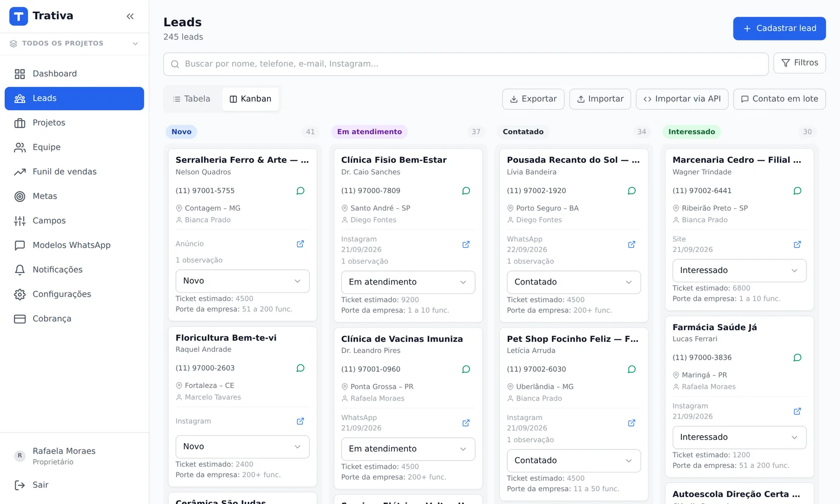Open WhatsApp chat for Clínica Fisio Bem-Estar
840x504 pixels.
click(466, 191)
